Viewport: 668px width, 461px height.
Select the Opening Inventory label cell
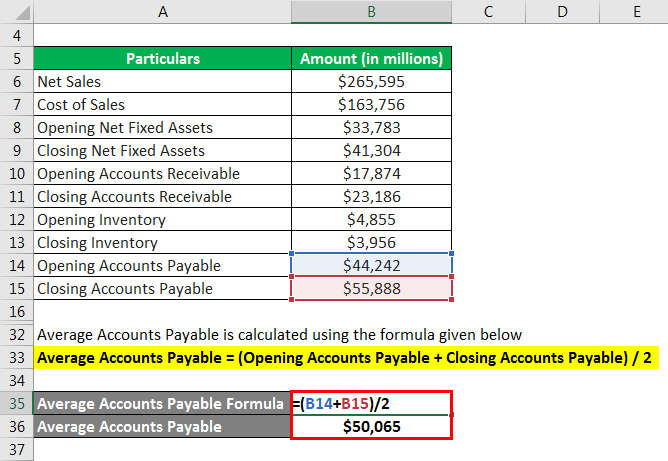pos(162,219)
